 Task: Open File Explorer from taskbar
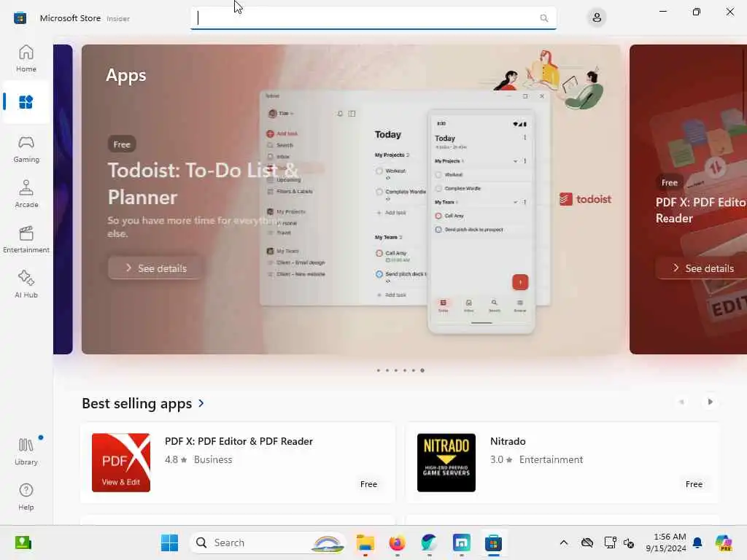point(365,542)
